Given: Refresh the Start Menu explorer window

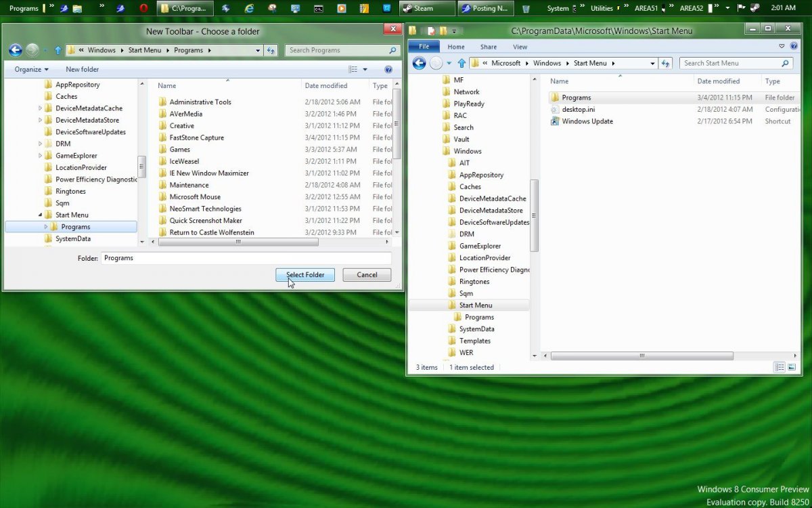Looking at the screenshot, I should pyautogui.click(x=666, y=63).
